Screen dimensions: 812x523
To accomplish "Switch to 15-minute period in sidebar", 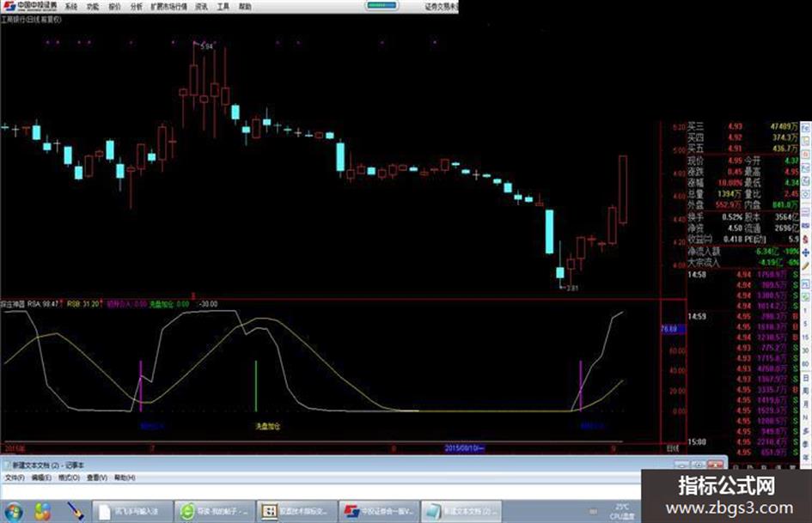I will pyautogui.click(x=806, y=338).
